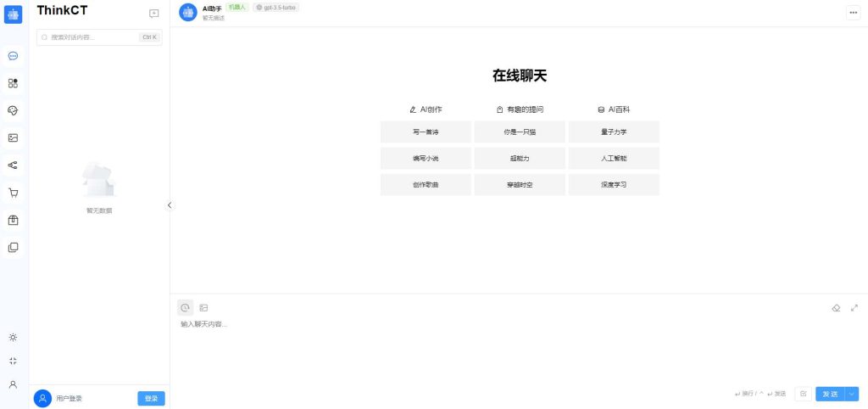This screenshot has height=409, width=868.
Task: Click the 机器人 green tag
Action: [237, 7]
